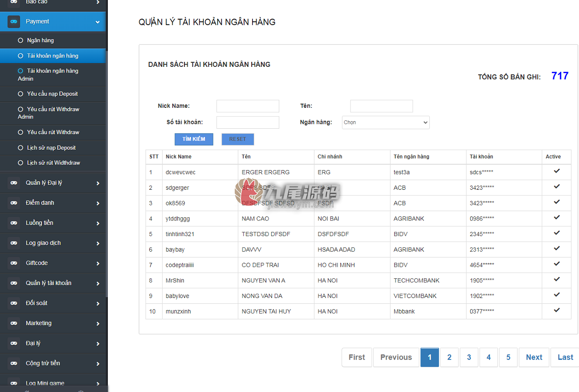
Task: Click the gamepad icon beside Điểm danh
Action: coord(14,203)
